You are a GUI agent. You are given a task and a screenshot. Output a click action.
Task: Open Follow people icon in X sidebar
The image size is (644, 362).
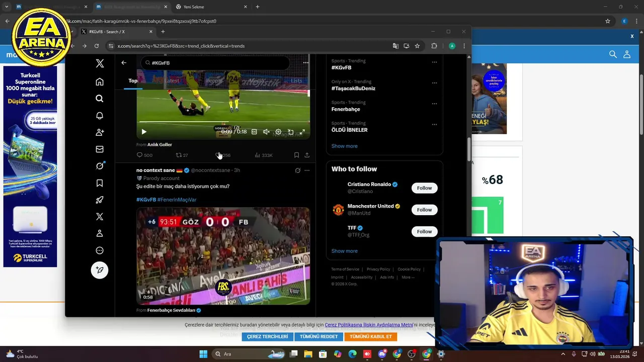point(100,132)
